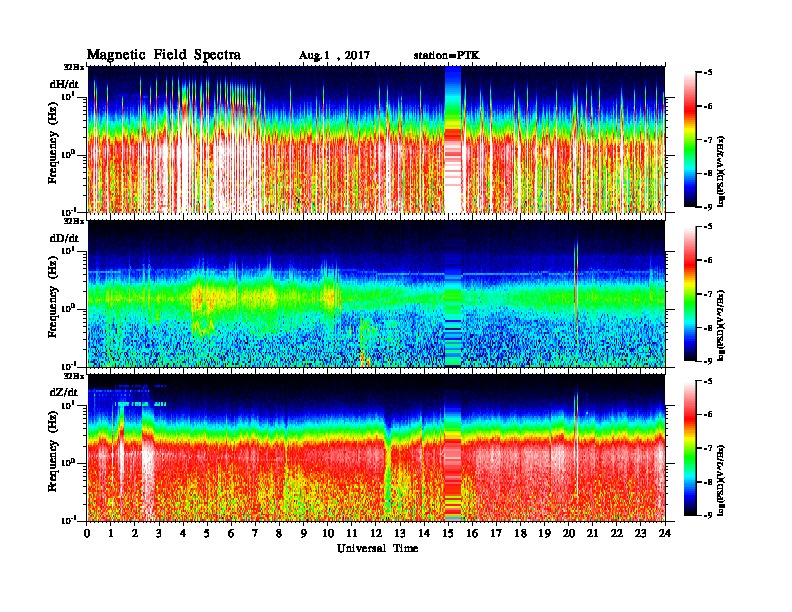Image resolution: width=792 pixels, height=612 pixels.
Task: Click 'Frequency (Hz)' label of dD/dt panel
Action: pos(53,298)
